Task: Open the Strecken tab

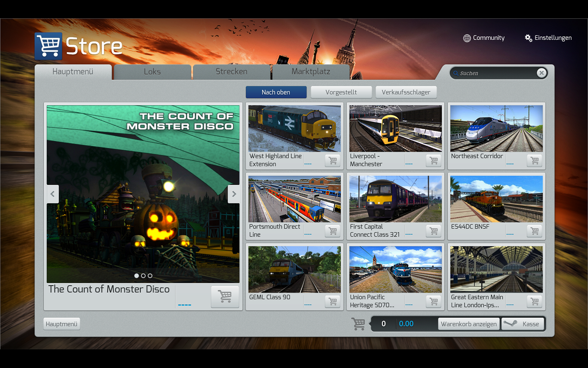Action: pyautogui.click(x=231, y=72)
